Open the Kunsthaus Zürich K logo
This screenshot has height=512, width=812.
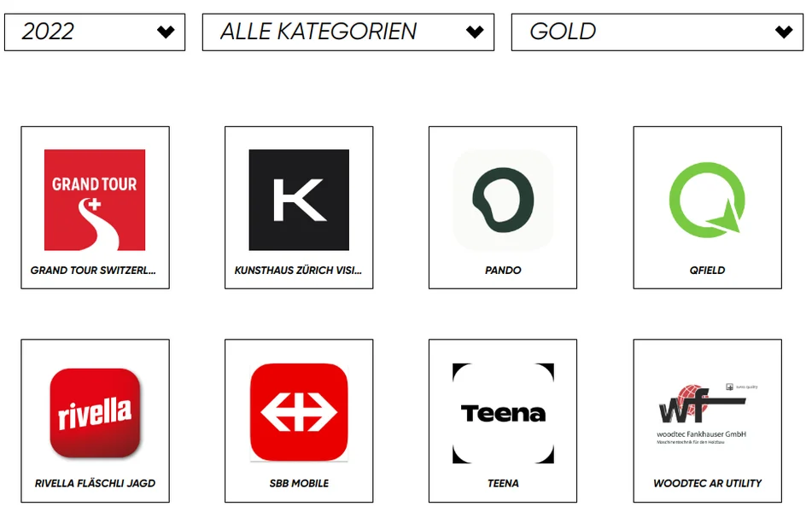click(299, 200)
